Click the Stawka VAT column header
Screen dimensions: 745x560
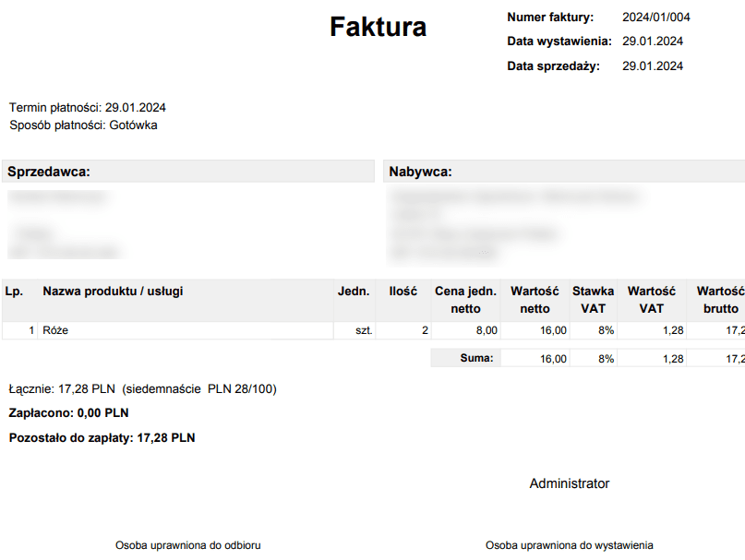(x=593, y=300)
